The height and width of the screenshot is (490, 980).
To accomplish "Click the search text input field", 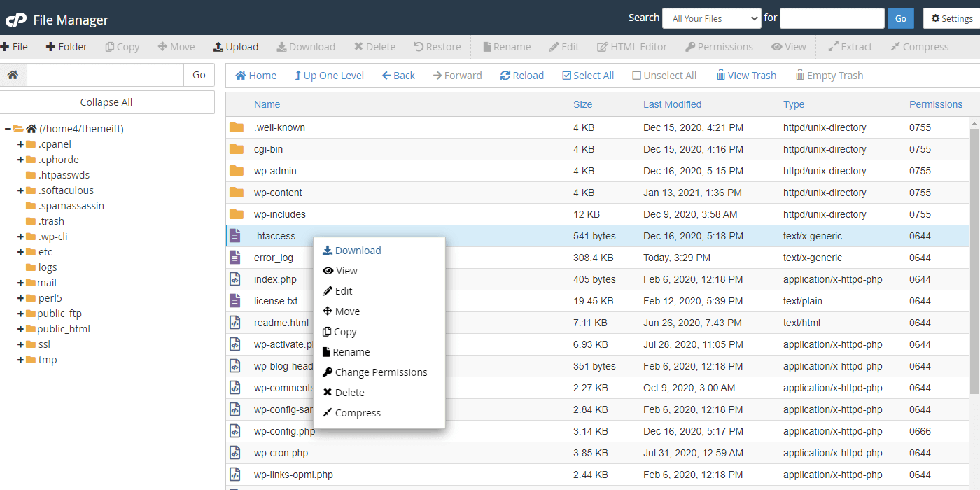I will coord(832,18).
